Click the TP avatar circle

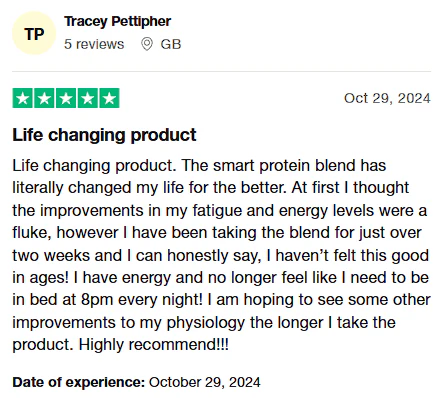[x=34, y=33]
